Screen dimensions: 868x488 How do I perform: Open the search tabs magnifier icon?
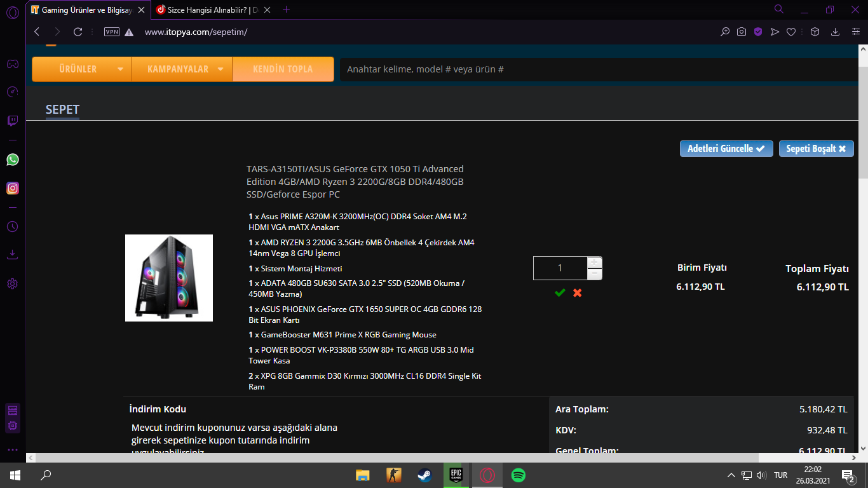point(779,9)
